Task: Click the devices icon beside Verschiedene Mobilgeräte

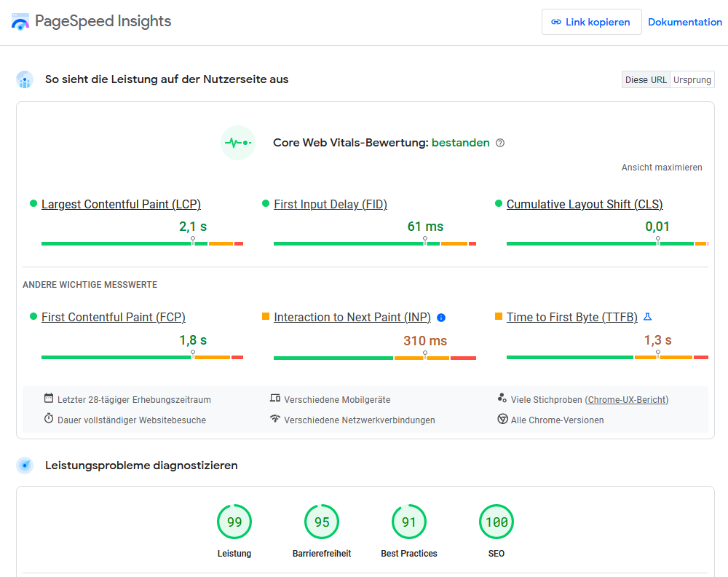Action: pyautogui.click(x=275, y=398)
